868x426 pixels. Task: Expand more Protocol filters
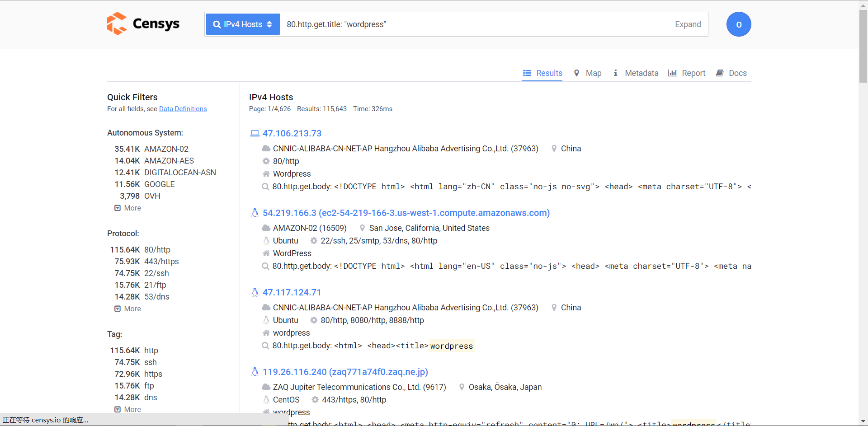coord(128,309)
